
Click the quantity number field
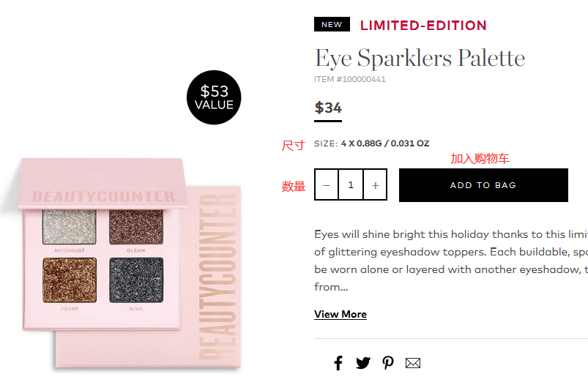(x=351, y=185)
